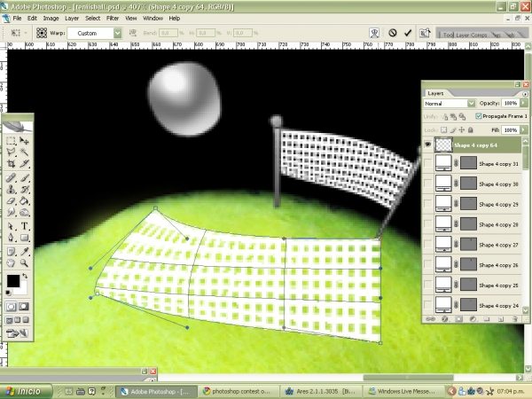Show the Shape 4 copy 31 layer
Viewport: 532px width, 399px height.
tap(428, 163)
